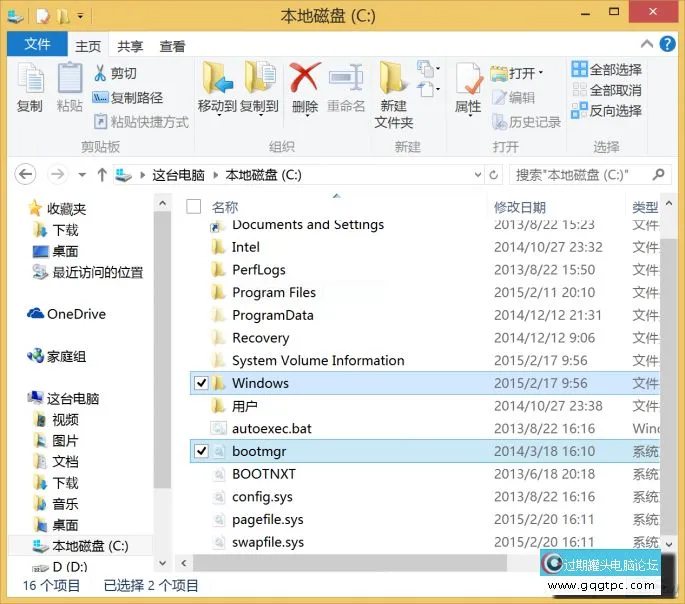685x604 pixels.
Task: Click the vertical scrollbar in file list
Action: pos(668,386)
